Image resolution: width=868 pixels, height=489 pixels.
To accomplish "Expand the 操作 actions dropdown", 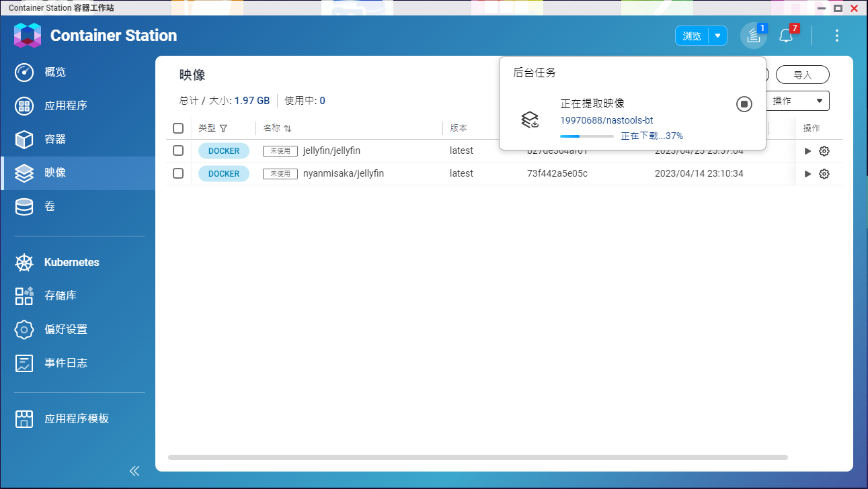I will point(797,101).
